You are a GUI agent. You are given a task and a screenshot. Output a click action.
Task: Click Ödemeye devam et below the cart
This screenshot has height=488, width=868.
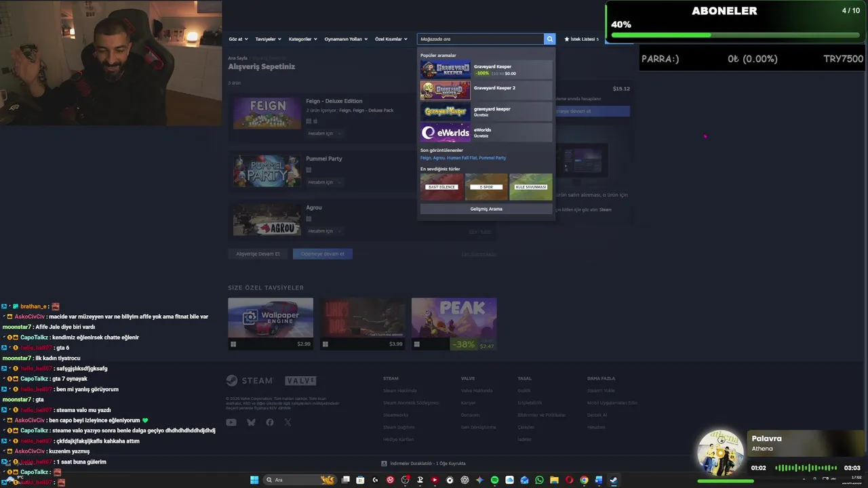pyautogui.click(x=323, y=253)
